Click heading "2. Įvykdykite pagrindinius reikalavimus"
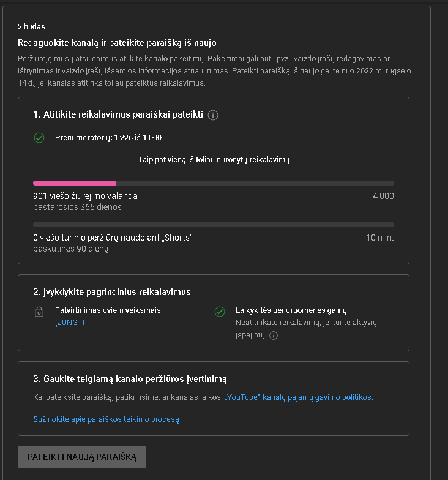448x480 pixels. pos(112,292)
